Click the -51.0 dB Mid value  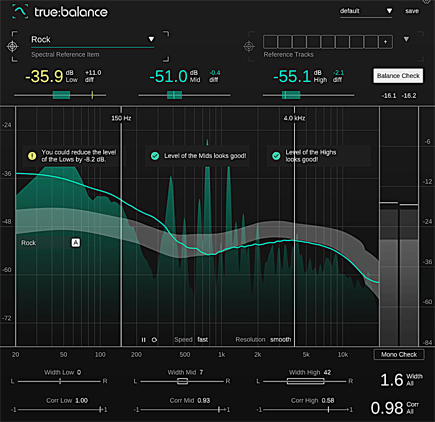168,76
